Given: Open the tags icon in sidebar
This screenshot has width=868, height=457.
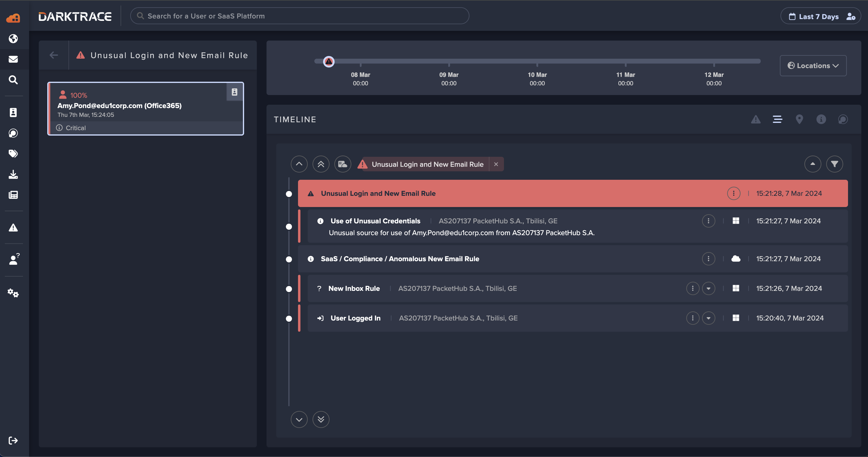Looking at the screenshot, I should [x=13, y=153].
